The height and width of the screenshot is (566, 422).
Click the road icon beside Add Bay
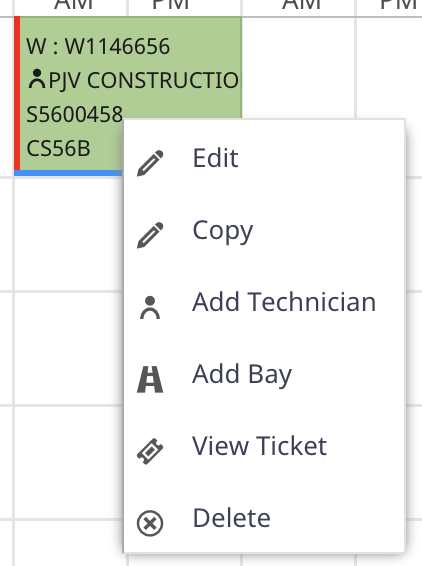tap(150, 379)
